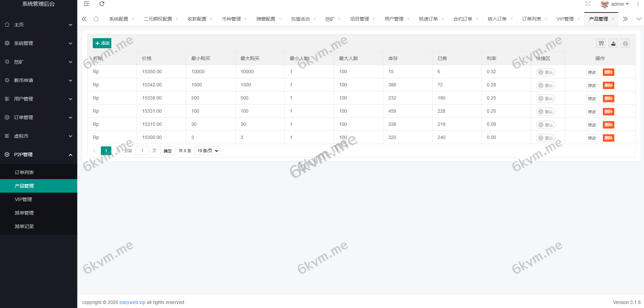Select 派单管理 in the P2P sidebar
The image size is (644, 308).
[24, 213]
